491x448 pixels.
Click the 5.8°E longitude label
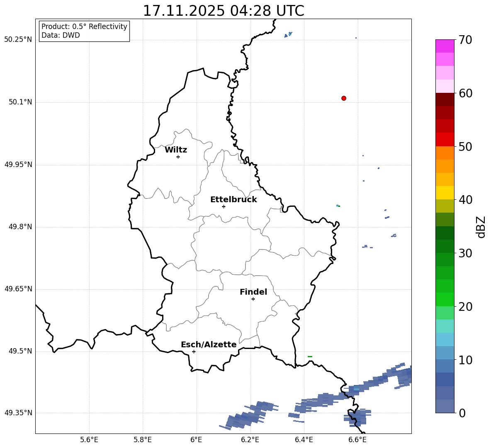(143, 440)
